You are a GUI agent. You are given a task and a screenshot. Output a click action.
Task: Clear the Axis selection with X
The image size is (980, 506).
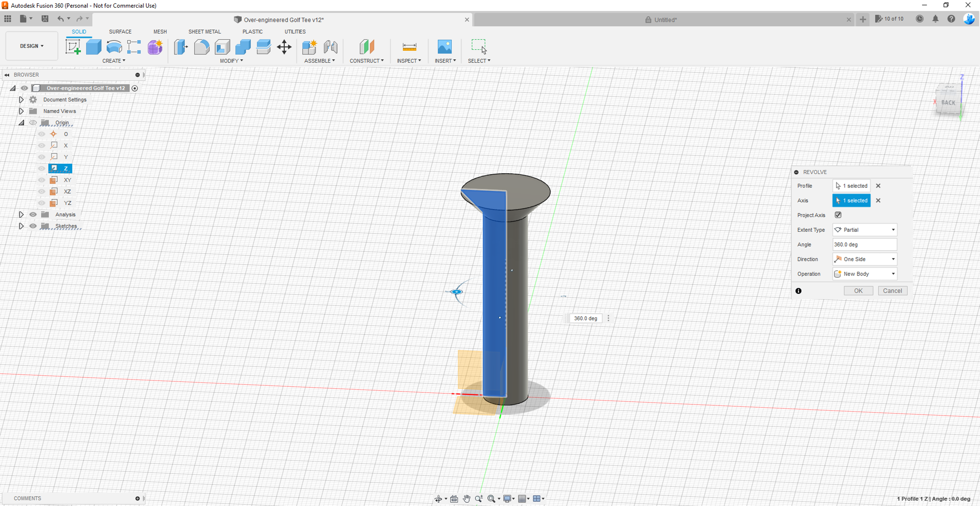tap(878, 201)
